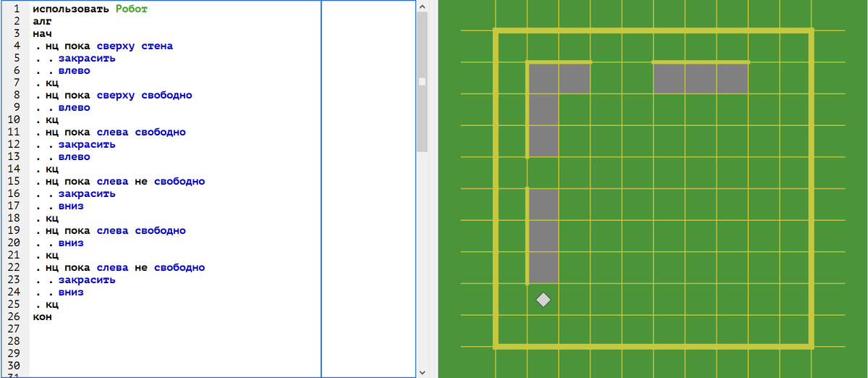
Task: Select the robot diamond marker on field
Action: 543,299
